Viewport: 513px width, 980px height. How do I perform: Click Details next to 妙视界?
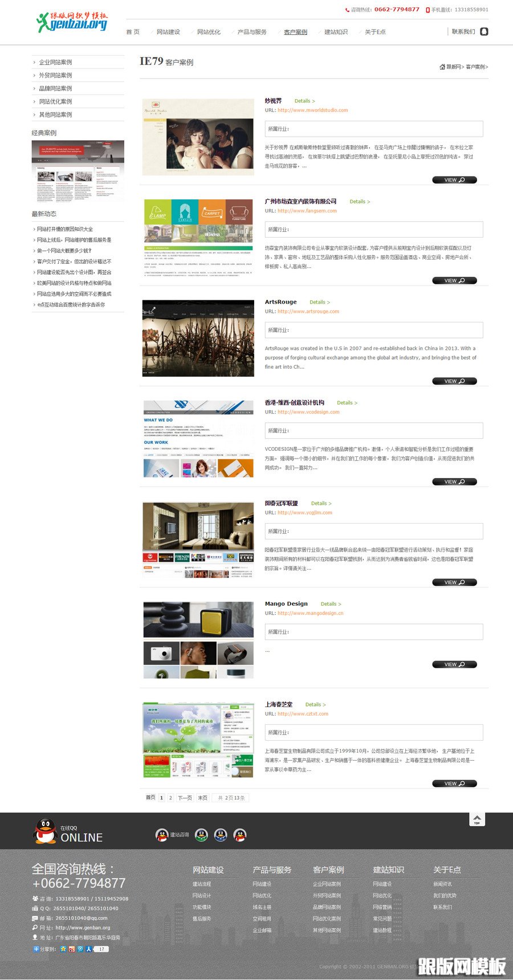pyautogui.click(x=304, y=101)
